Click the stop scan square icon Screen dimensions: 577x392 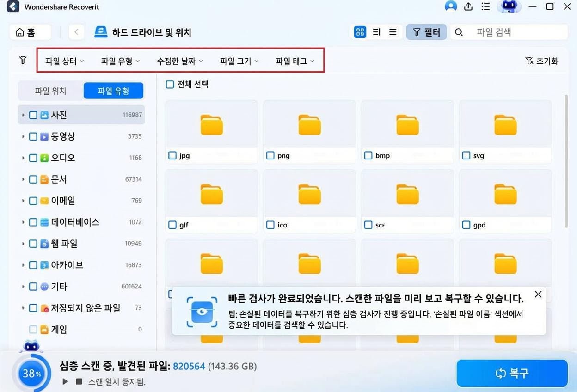point(79,381)
